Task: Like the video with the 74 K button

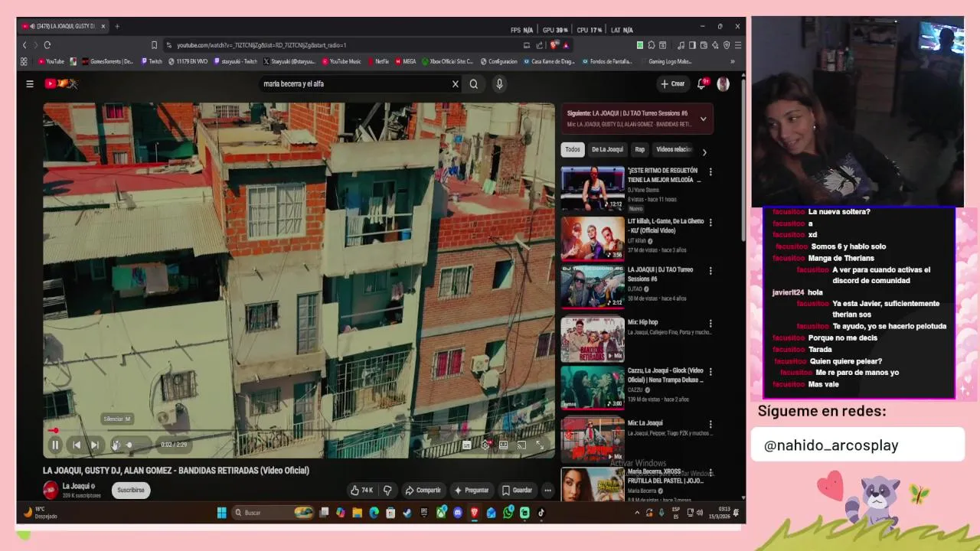Action: [x=362, y=491]
